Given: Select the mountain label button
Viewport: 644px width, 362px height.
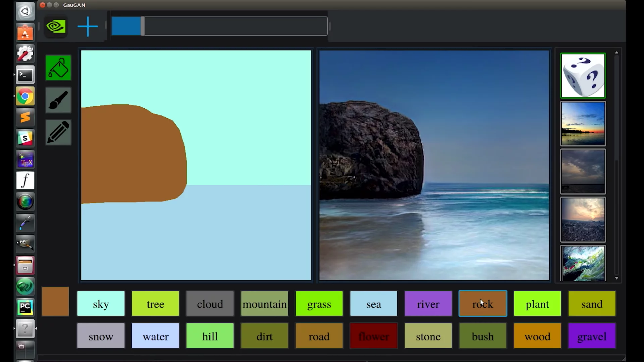Looking at the screenshot, I should [264, 304].
